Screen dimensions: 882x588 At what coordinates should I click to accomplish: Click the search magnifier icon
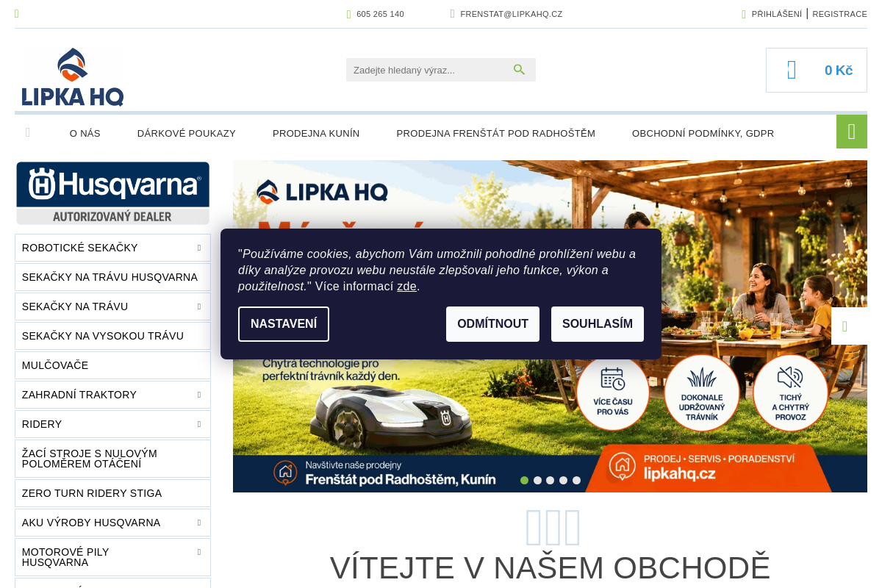click(520, 70)
